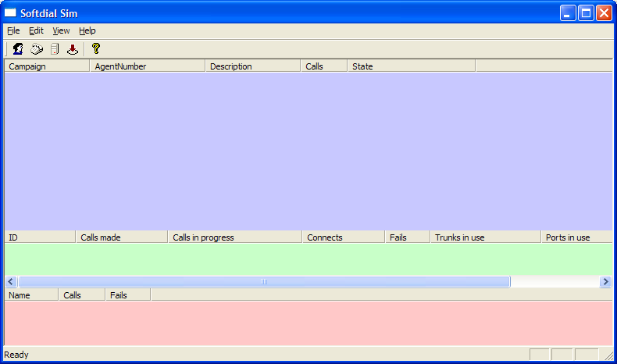
Task: Click the Ports in use column header
Action: point(577,237)
